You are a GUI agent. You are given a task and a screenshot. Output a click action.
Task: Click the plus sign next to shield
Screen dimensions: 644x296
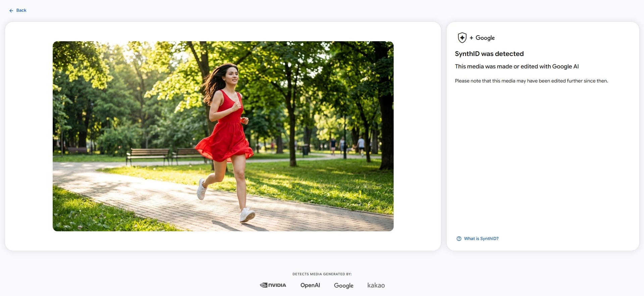click(x=471, y=38)
